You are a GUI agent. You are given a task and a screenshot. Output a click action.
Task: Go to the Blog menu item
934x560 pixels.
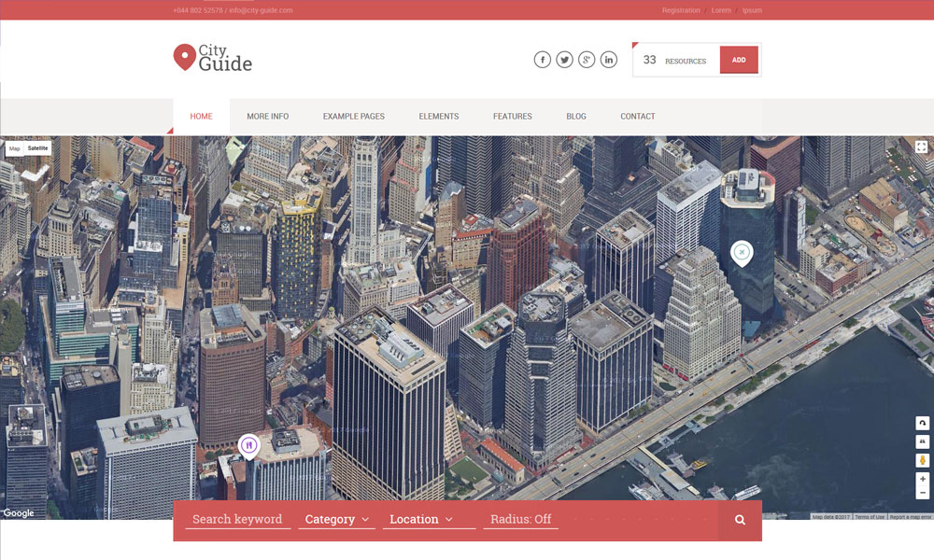[576, 117]
